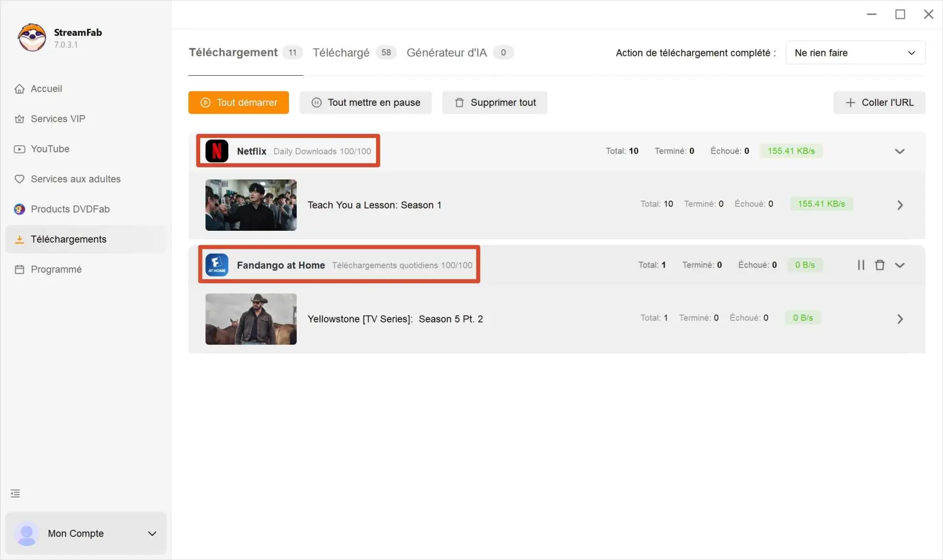943x560 pixels.
Task: Click the heart icon for adult services
Action: click(x=20, y=179)
